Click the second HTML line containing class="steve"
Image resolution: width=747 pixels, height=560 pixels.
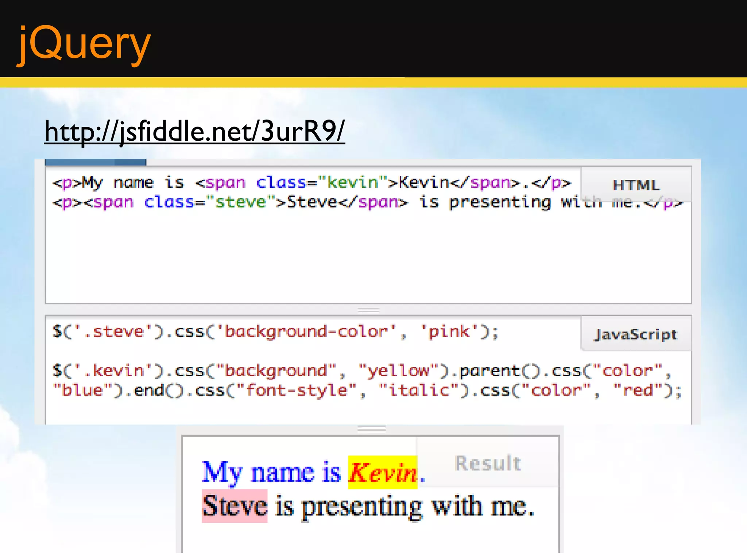coord(368,202)
